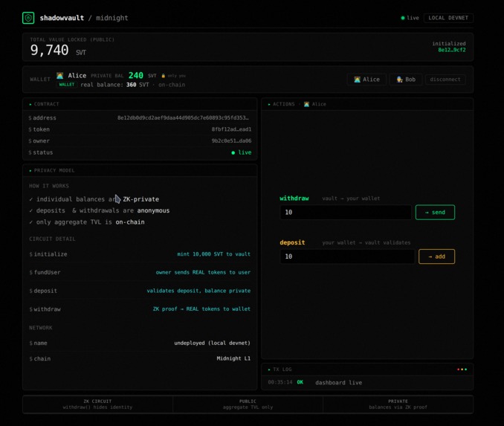
Task: Click the initialized hash 8e12…9cf2
Action: [452, 50]
